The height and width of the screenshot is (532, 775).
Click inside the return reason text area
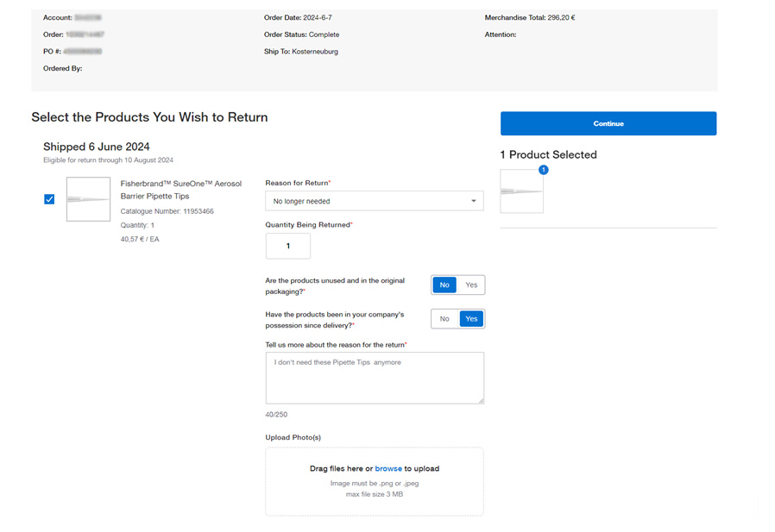click(x=374, y=377)
